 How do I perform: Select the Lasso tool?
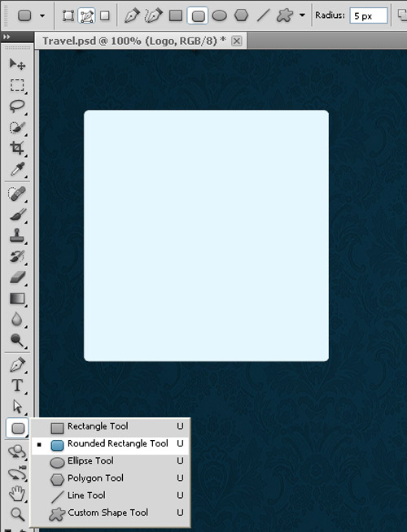17,107
